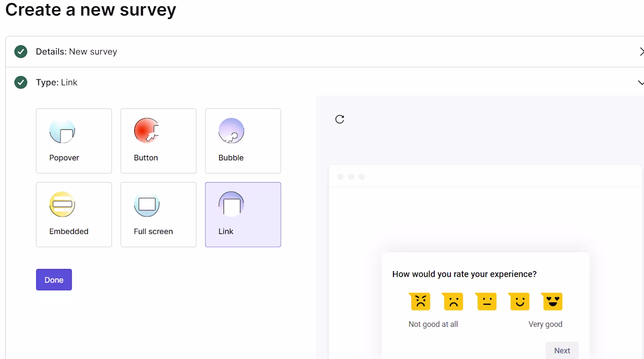Click the green checkmark beside Type
This screenshot has height=359, width=644.
(21, 82)
